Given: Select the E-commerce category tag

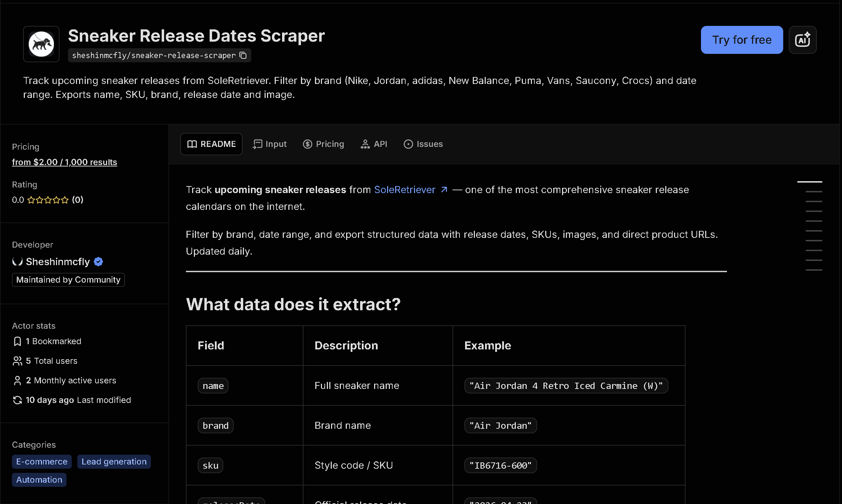Looking at the screenshot, I should [42, 462].
